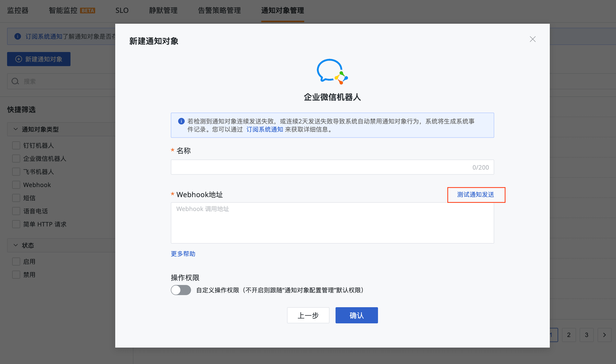Click 上一步 to go back
Viewport: 616px width, 364px height.
[308, 315]
